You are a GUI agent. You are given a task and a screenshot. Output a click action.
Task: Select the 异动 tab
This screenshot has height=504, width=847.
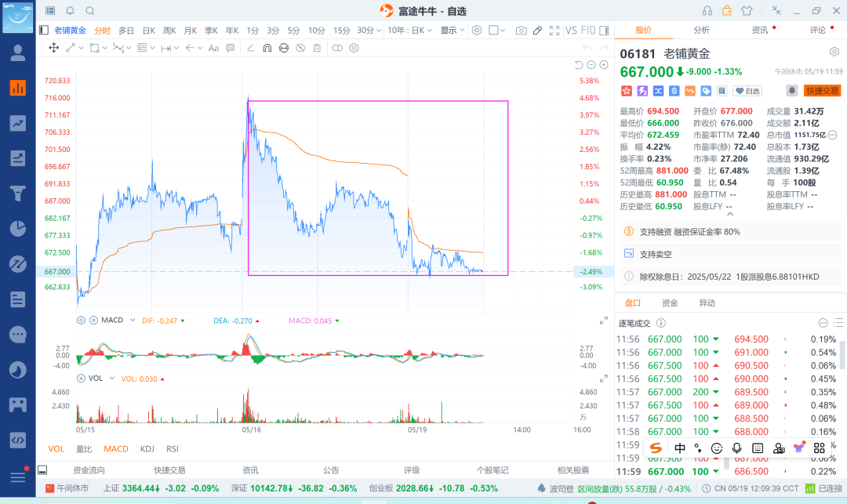(x=707, y=303)
